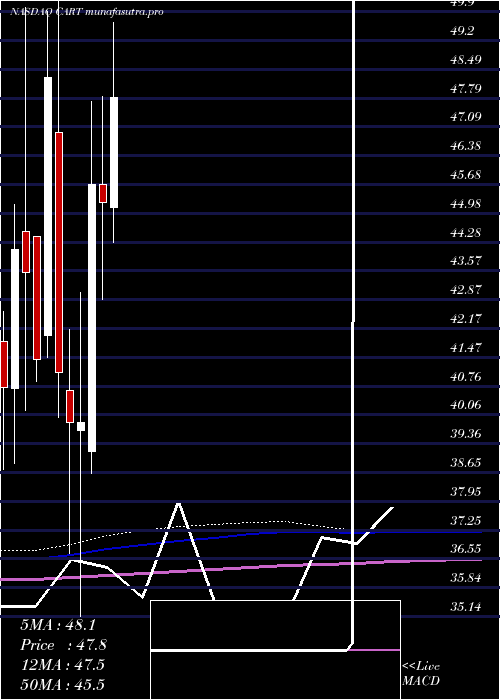Click the 38.65 price axis label

[466, 463]
